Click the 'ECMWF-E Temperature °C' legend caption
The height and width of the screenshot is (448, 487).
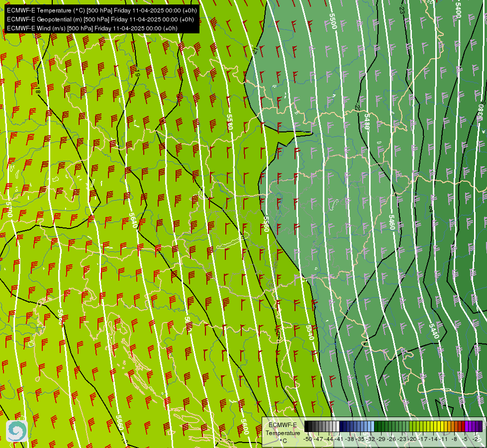click(x=283, y=433)
